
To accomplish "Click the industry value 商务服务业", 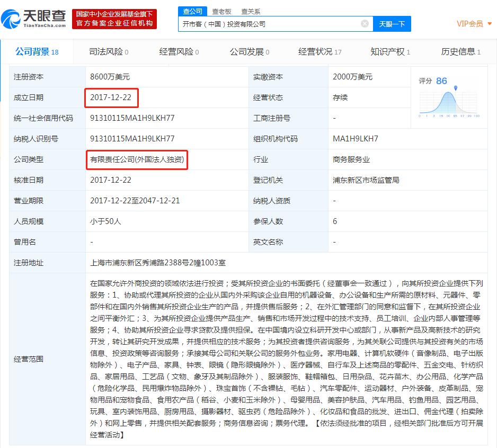I will [x=351, y=159].
